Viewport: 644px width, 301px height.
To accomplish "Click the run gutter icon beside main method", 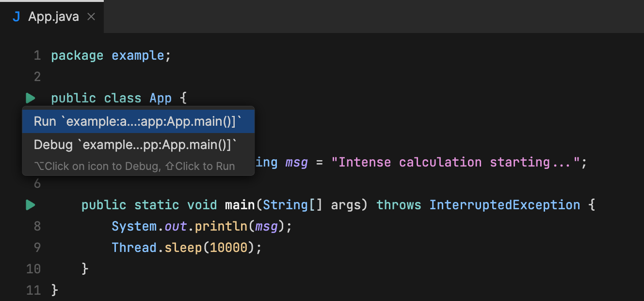I will pyautogui.click(x=30, y=205).
